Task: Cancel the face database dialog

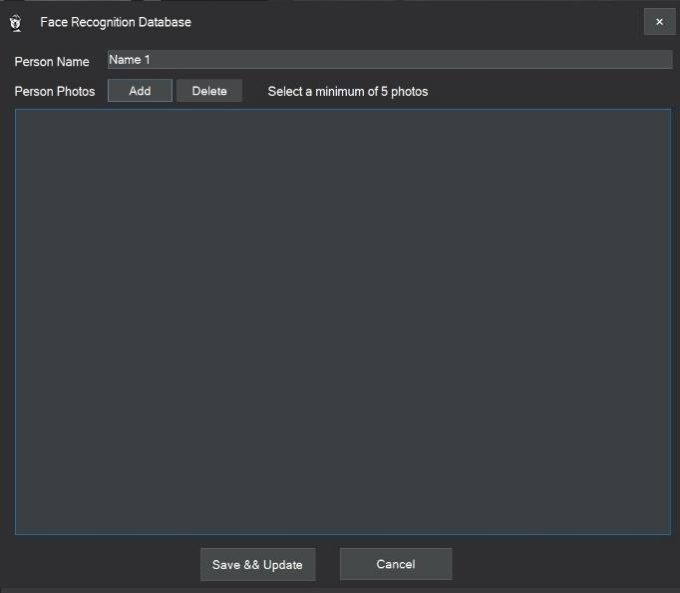Action: [x=395, y=564]
